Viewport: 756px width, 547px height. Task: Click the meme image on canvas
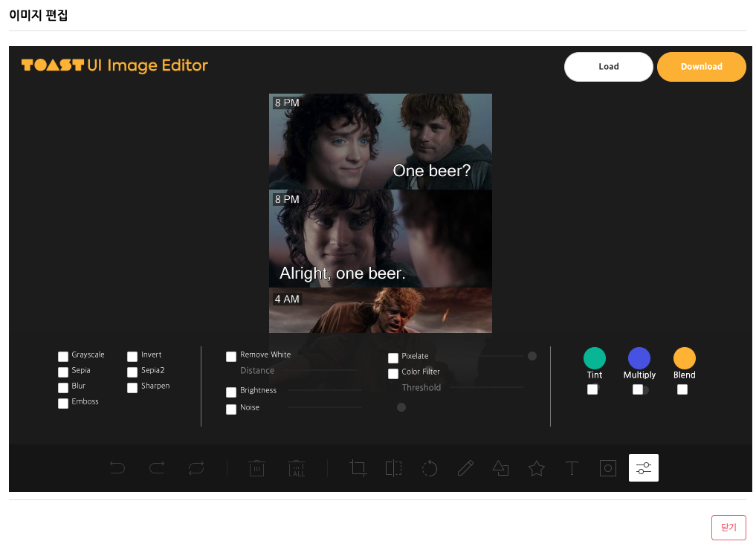[381, 213]
